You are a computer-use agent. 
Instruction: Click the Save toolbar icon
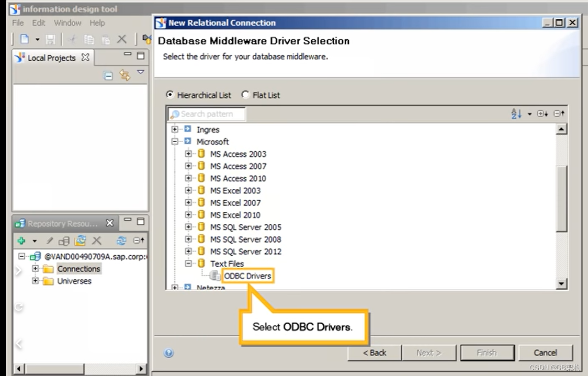[x=50, y=39]
